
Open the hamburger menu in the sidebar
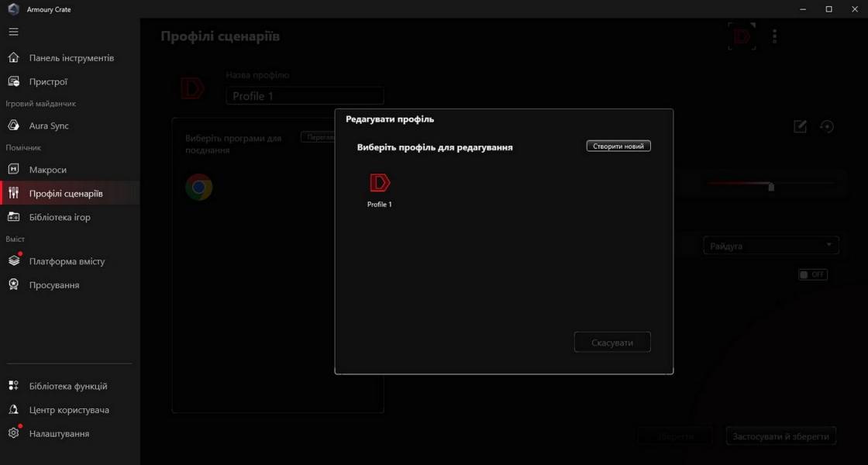[x=14, y=32]
